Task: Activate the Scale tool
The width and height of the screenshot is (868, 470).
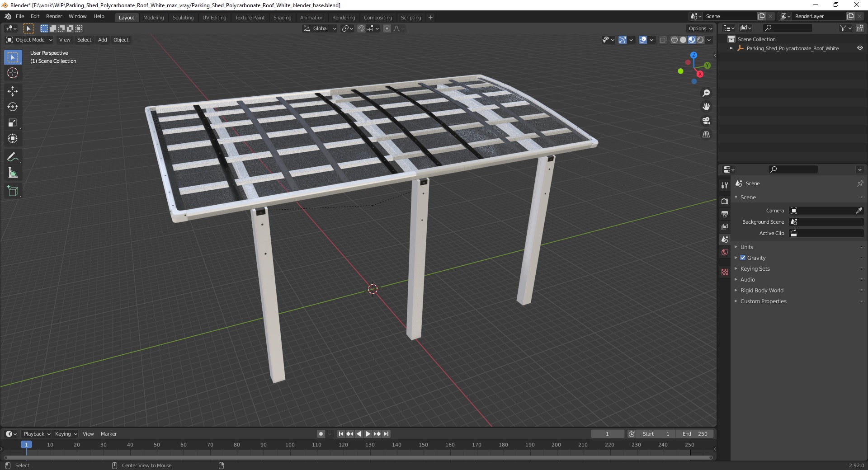Action: pos(13,123)
